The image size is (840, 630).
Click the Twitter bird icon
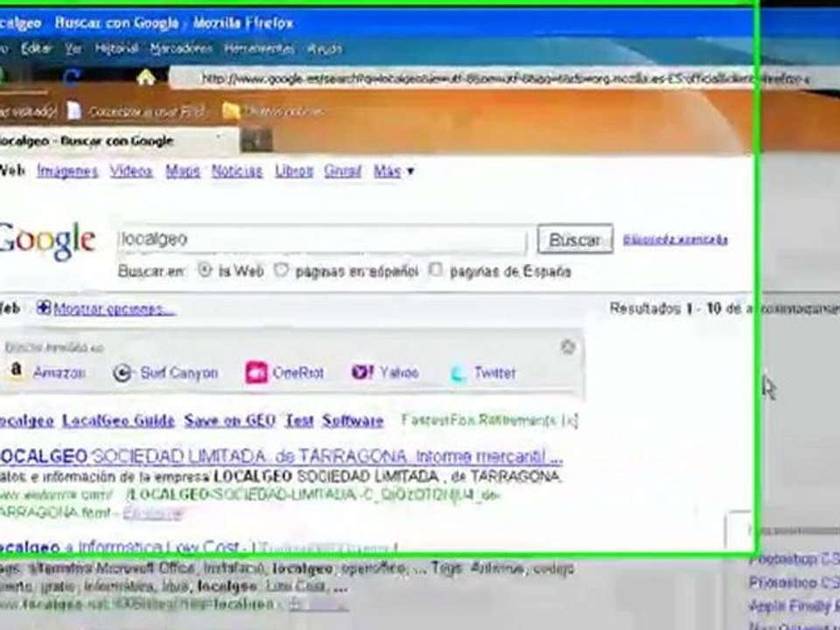point(458,374)
